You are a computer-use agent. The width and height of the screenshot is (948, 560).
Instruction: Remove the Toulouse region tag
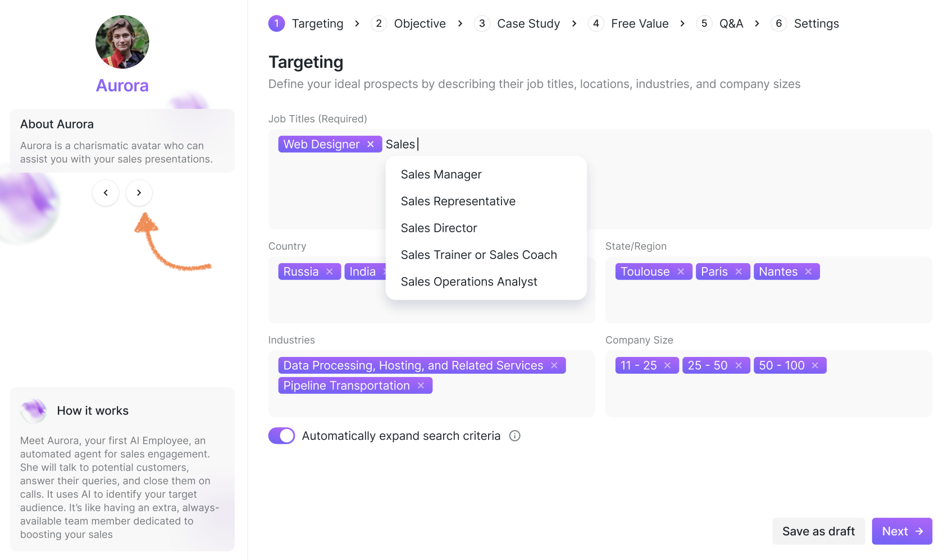(681, 272)
